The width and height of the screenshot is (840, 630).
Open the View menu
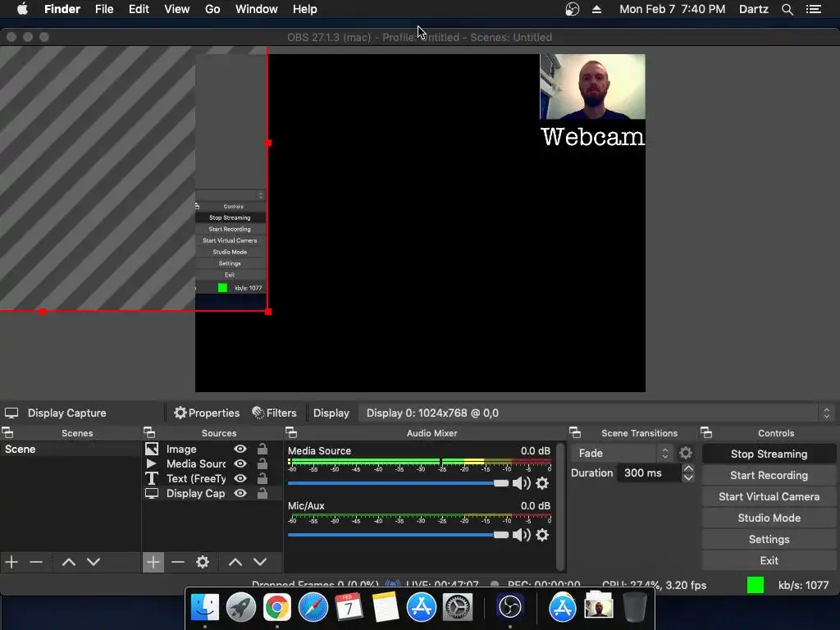177,9
